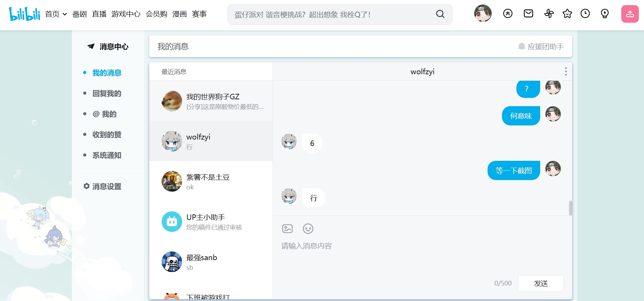Click the chat panel scrollbar thumb
Viewport: 644px width, 301px height.
(x=570, y=208)
